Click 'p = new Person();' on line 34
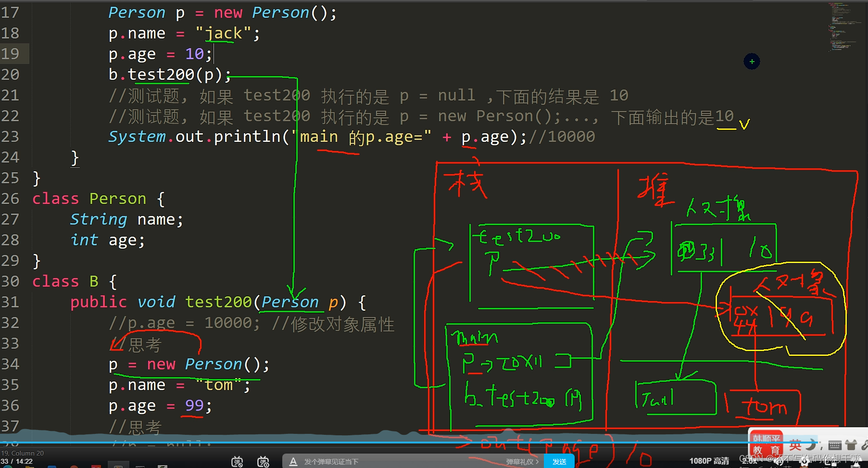This screenshot has width=868, height=468. coord(189,364)
